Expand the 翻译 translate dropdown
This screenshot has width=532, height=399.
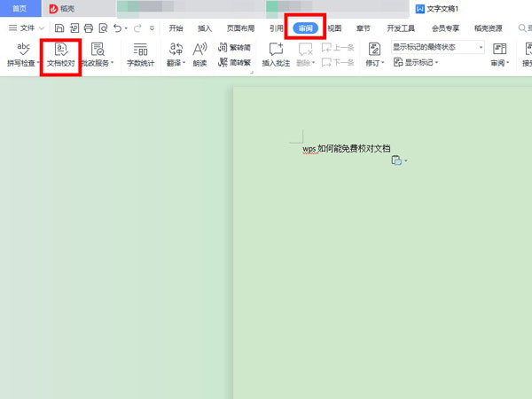(176, 55)
